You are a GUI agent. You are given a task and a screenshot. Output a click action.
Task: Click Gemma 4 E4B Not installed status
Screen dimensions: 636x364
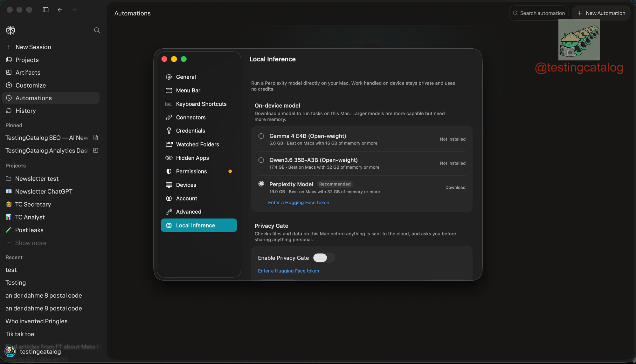453,139
